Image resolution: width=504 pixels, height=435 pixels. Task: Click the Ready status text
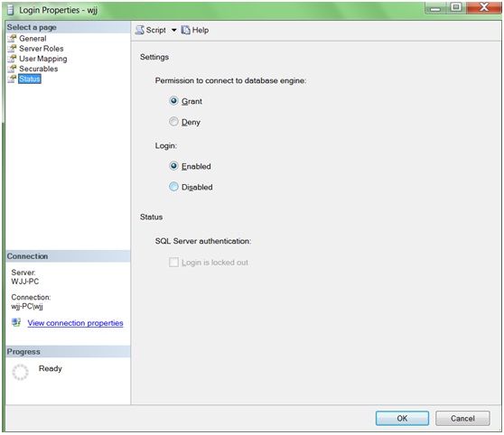tap(51, 368)
